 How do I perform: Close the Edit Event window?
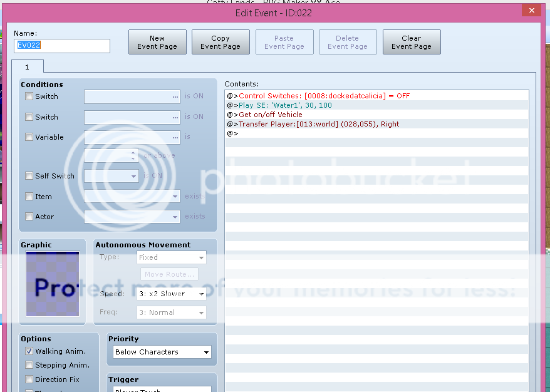pyautogui.click(x=531, y=11)
